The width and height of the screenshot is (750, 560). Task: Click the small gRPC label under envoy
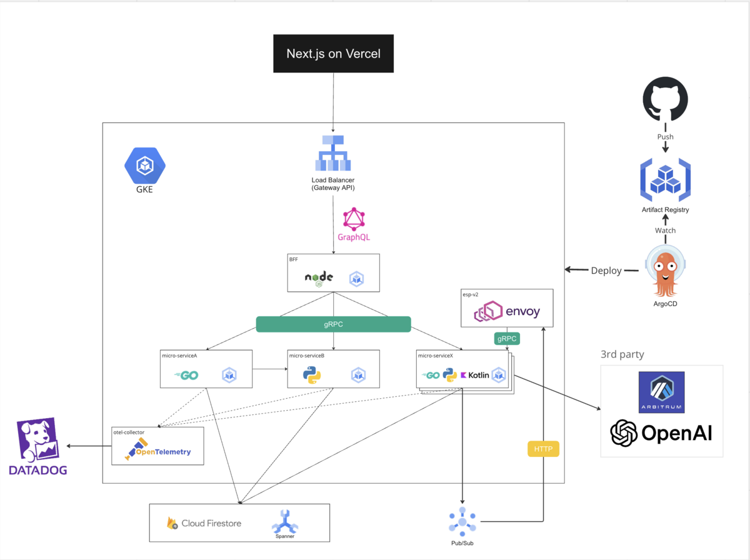click(x=507, y=338)
